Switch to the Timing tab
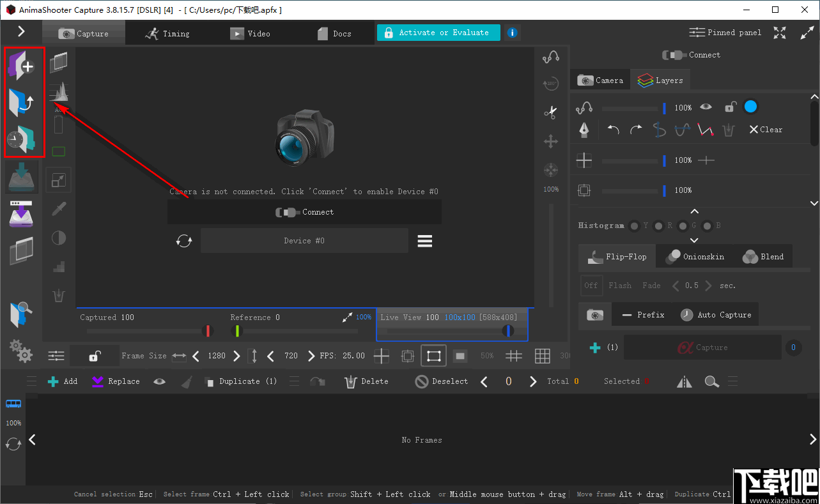 (x=167, y=33)
